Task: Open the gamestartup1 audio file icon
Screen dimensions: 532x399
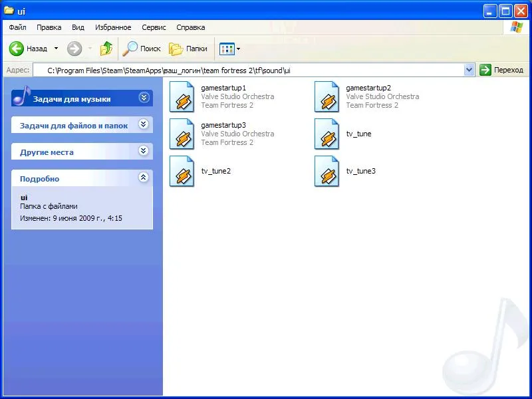Action: coord(182,96)
